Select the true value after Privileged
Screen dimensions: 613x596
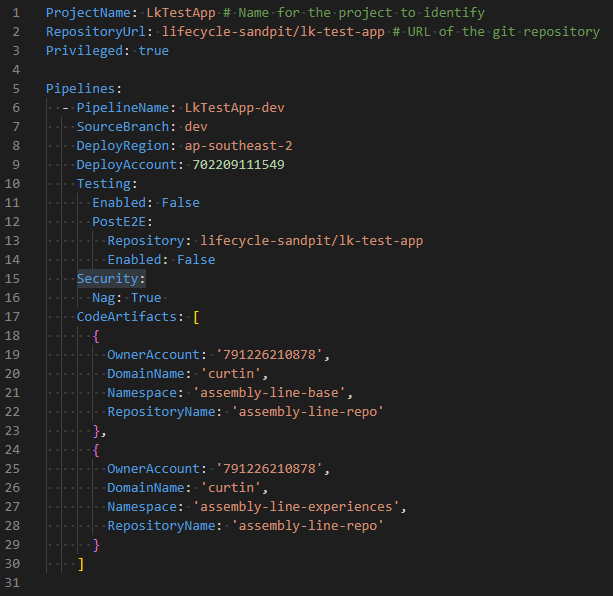(x=154, y=51)
